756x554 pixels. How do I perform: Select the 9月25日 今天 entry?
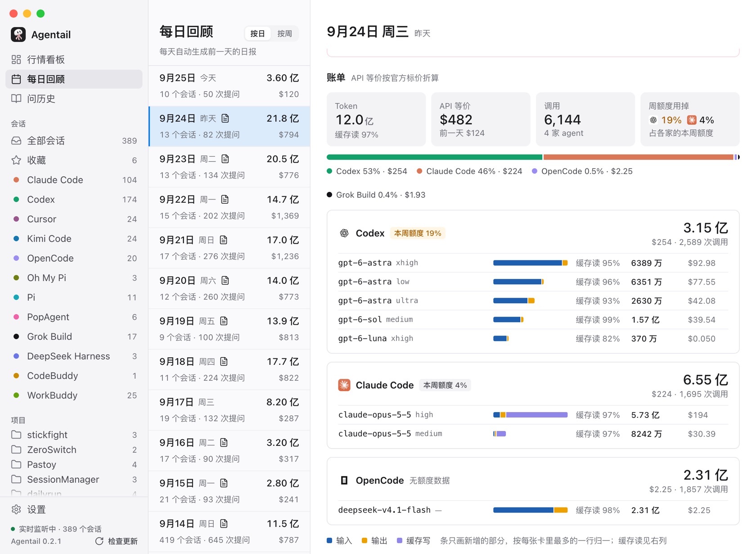(229, 86)
